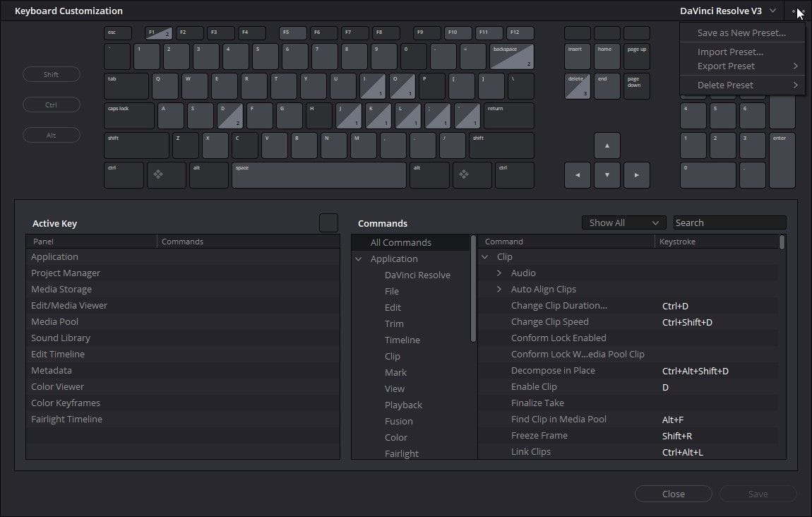
Task: Click the Save button
Action: tap(758, 494)
